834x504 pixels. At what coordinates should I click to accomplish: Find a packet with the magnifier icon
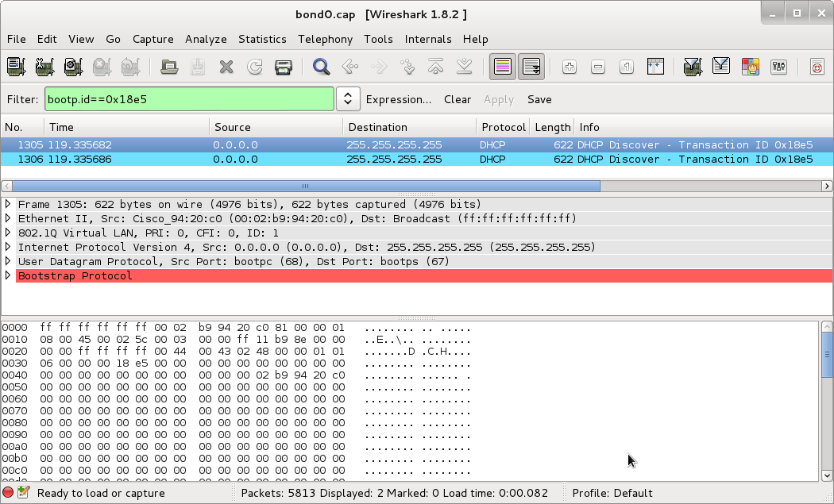(x=321, y=67)
